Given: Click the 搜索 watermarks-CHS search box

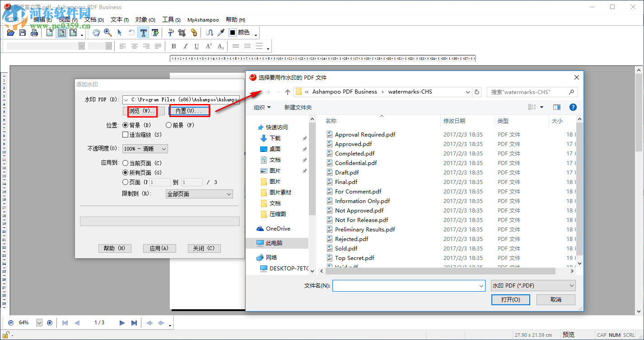Looking at the screenshot, I should (x=532, y=92).
